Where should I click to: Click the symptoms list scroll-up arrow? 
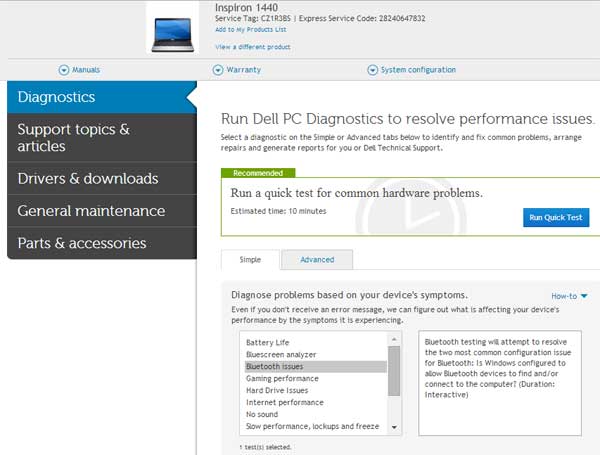pyautogui.click(x=394, y=339)
